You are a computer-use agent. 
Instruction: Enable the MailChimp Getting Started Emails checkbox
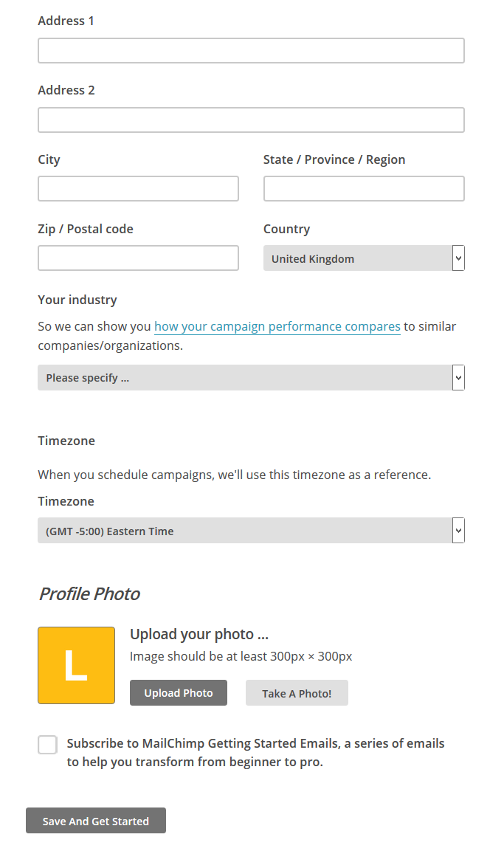coord(47,745)
